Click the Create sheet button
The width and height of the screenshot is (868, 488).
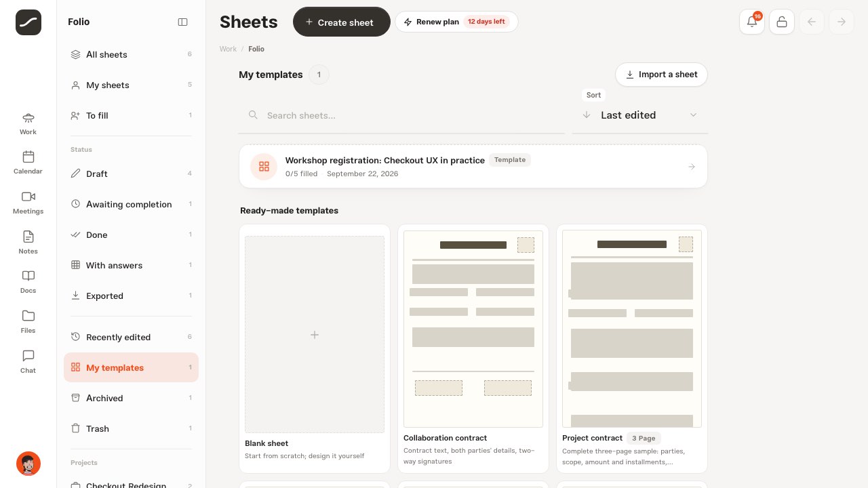click(342, 22)
